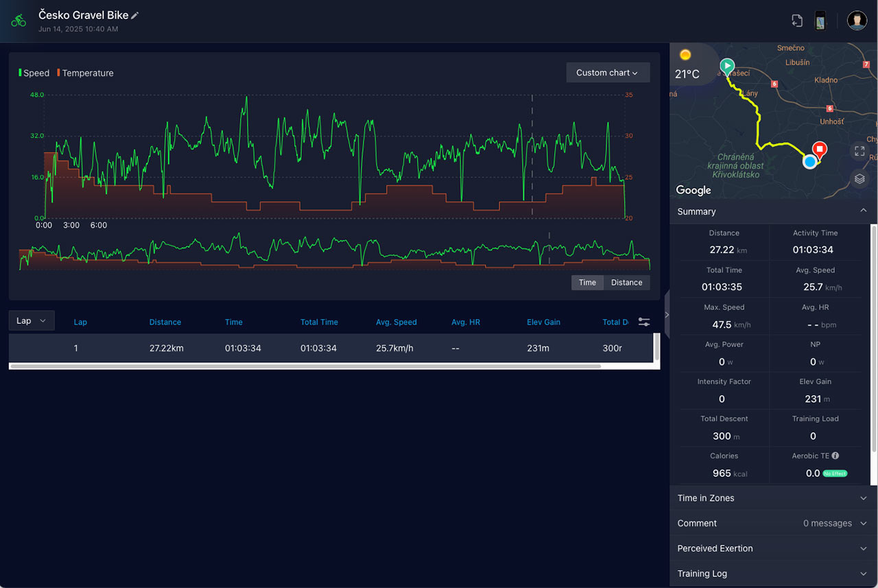Screen dimensions: 878x588
Task: Sort laps by Avg. Speed column header
Action: (x=396, y=322)
